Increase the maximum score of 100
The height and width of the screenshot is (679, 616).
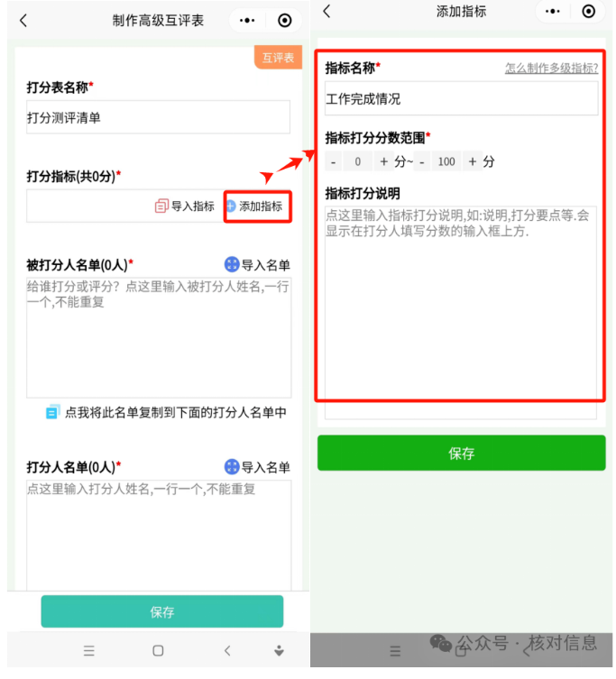pos(473,162)
